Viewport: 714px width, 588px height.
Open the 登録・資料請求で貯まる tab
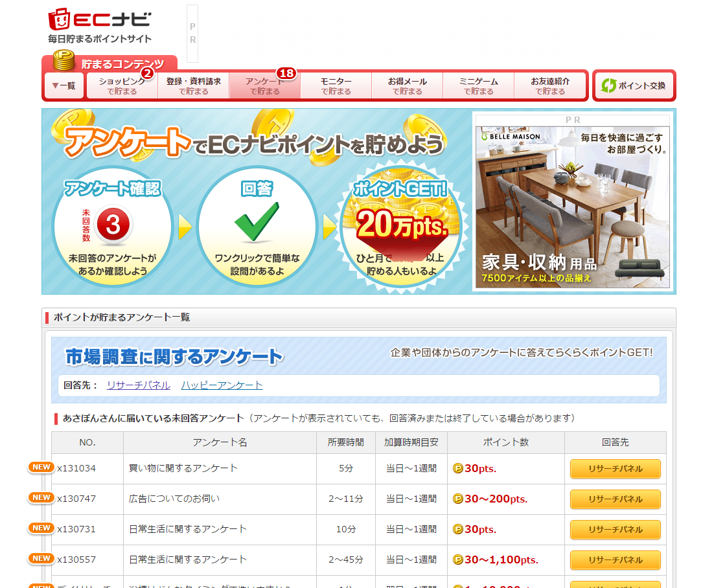click(x=194, y=85)
